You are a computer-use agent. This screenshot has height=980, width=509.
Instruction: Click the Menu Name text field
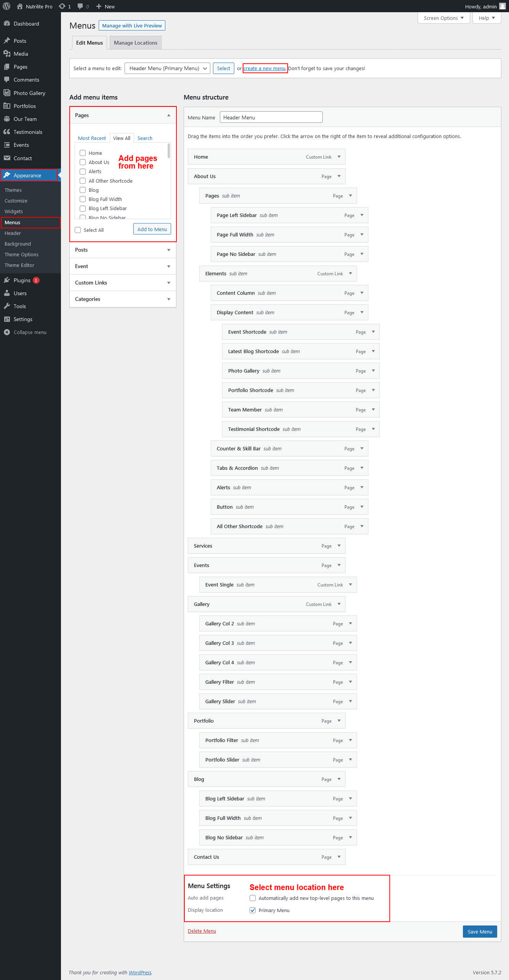pyautogui.click(x=271, y=117)
